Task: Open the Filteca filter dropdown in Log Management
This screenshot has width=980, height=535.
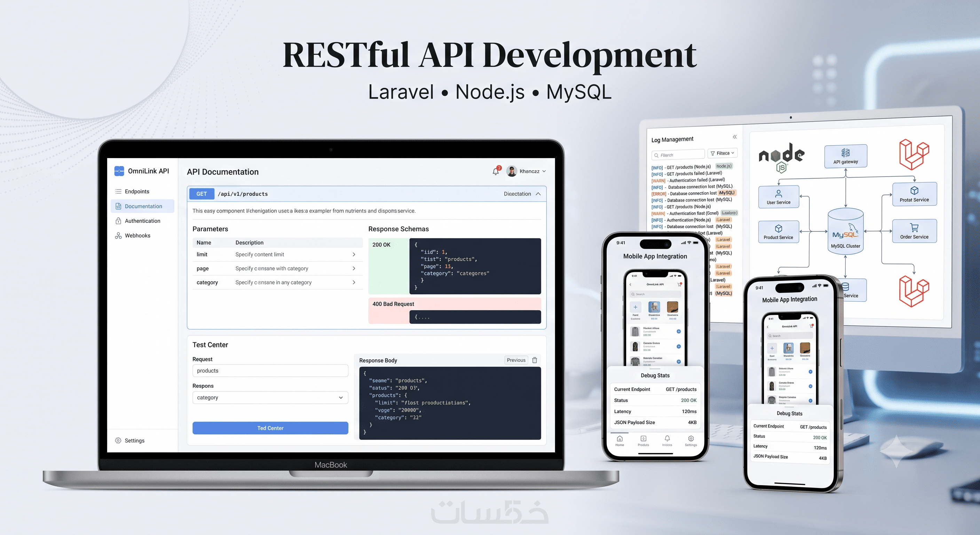Action: [722, 153]
